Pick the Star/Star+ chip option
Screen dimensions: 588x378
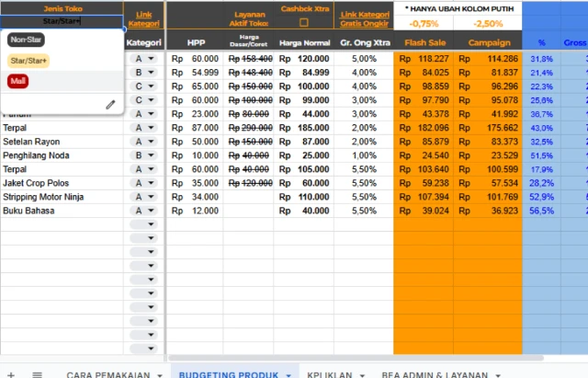pyautogui.click(x=28, y=61)
